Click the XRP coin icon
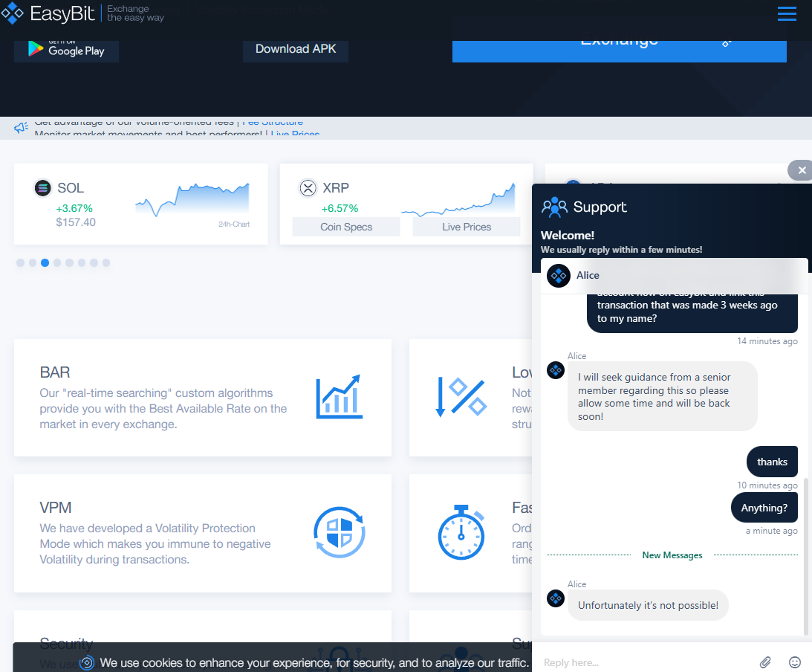Viewport: 812px width, 672px height. 308,188
